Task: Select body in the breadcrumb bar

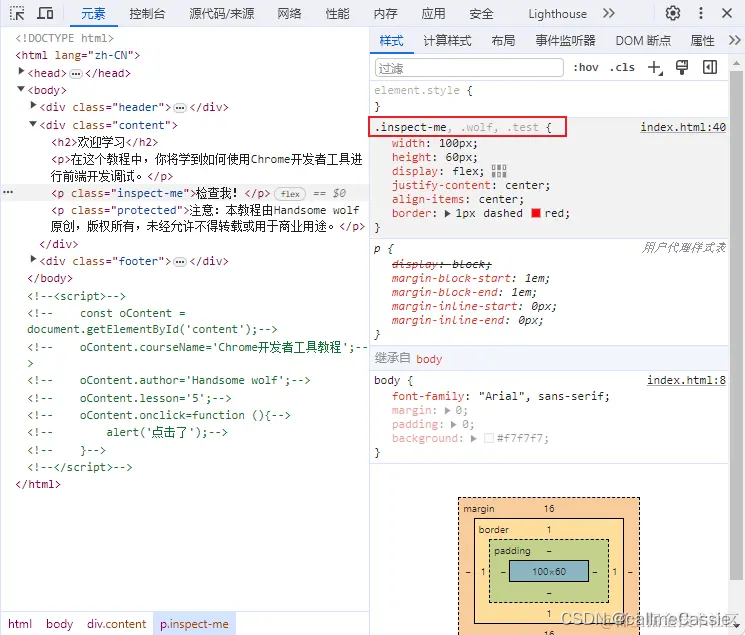Action: [x=59, y=624]
